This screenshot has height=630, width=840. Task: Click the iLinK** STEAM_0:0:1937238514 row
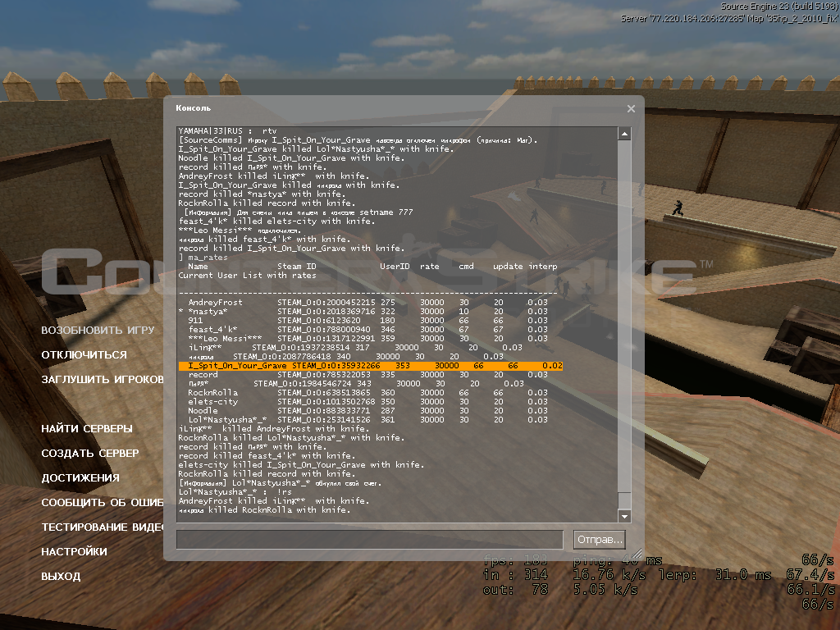click(356, 348)
